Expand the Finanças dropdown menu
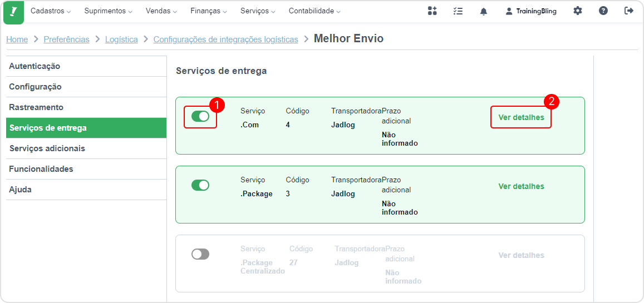The height and width of the screenshot is (303, 644). pos(209,11)
